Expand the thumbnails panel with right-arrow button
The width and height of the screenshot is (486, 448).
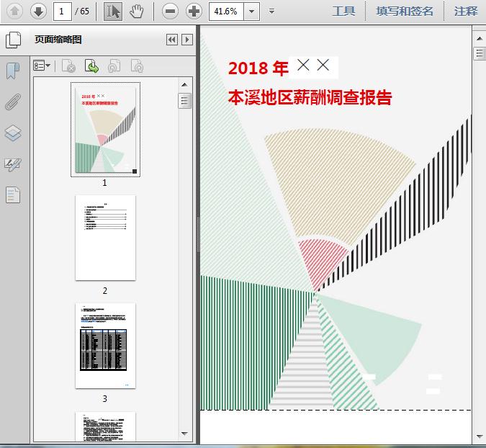point(187,40)
